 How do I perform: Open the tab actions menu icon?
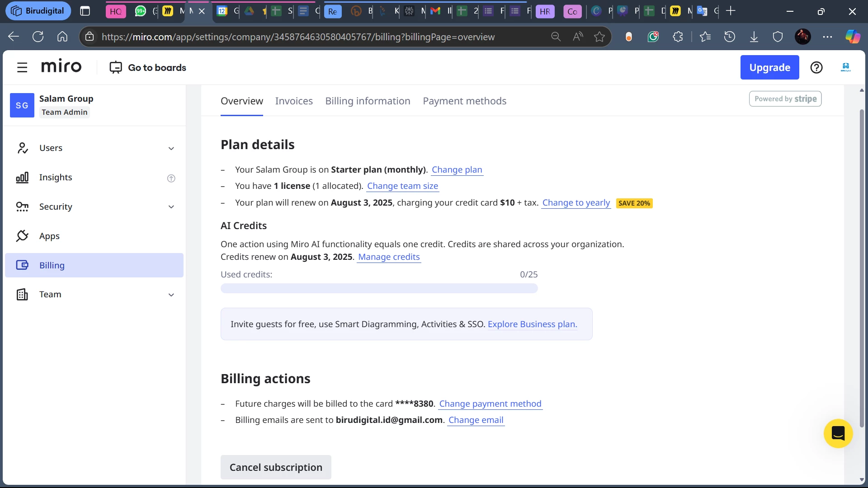85,11
